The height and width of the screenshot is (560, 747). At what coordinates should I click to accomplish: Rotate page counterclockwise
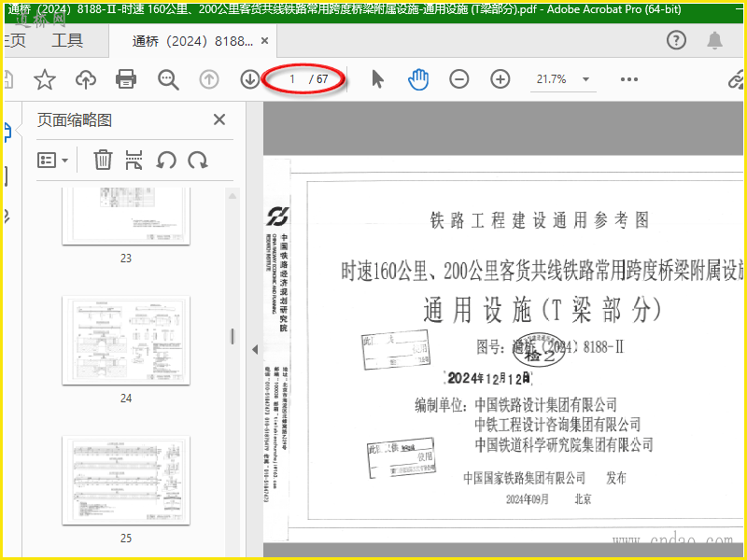(x=166, y=160)
